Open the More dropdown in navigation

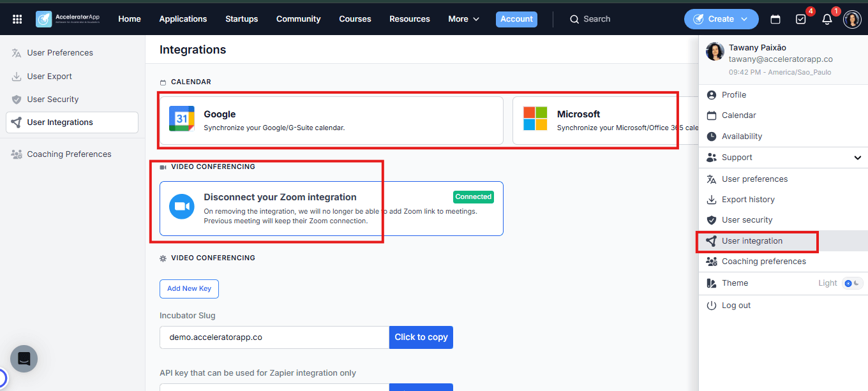(463, 19)
